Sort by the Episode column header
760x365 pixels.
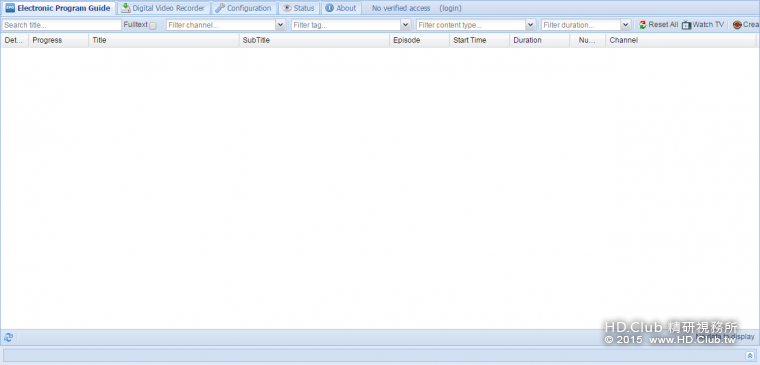tap(419, 40)
